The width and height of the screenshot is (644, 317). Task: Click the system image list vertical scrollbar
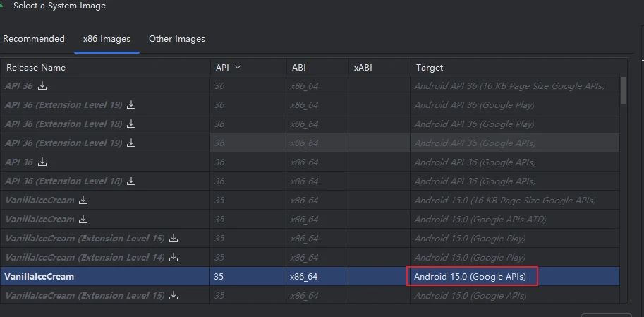coord(624,92)
